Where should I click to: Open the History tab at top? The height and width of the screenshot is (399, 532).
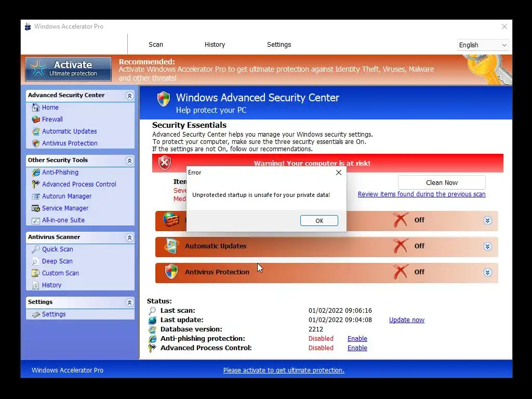pyautogui.click(x=215, y=45)
